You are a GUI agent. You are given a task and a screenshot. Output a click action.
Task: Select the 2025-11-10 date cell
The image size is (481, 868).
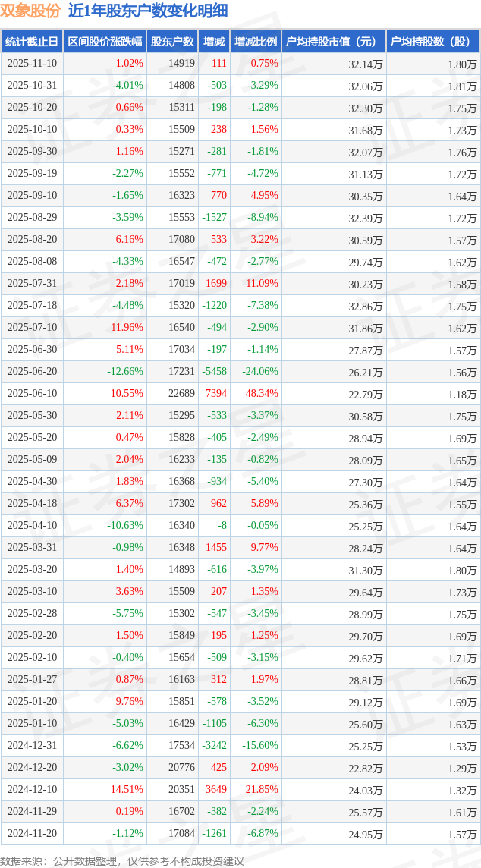click(x=32, y=64)
